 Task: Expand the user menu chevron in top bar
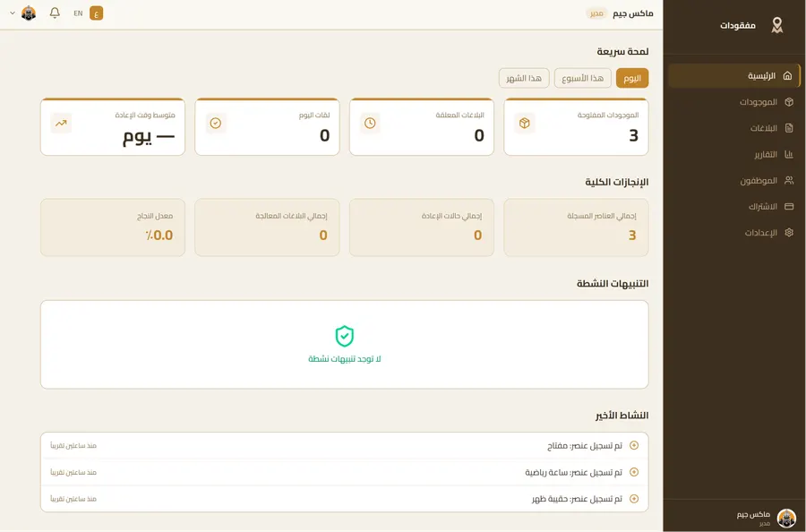[x=13, y=13]
